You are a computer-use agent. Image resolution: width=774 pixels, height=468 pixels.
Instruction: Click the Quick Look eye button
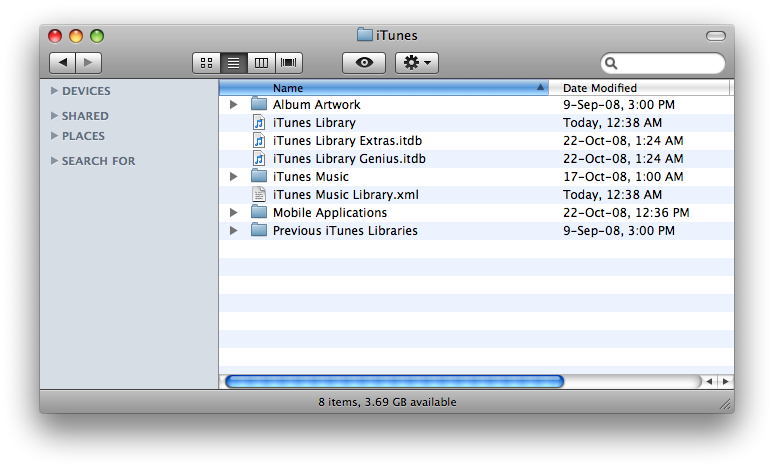point(363,63)
